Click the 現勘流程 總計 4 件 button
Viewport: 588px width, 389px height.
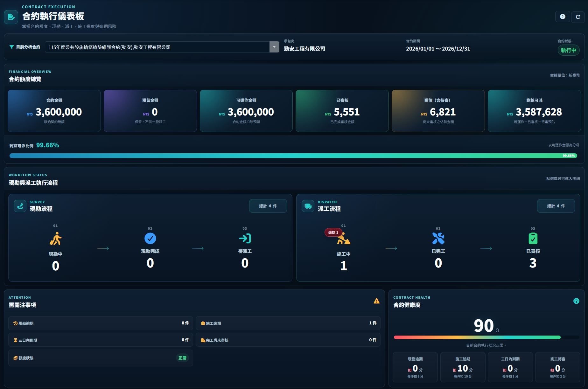pyautogui.click(x=268, y=206)
